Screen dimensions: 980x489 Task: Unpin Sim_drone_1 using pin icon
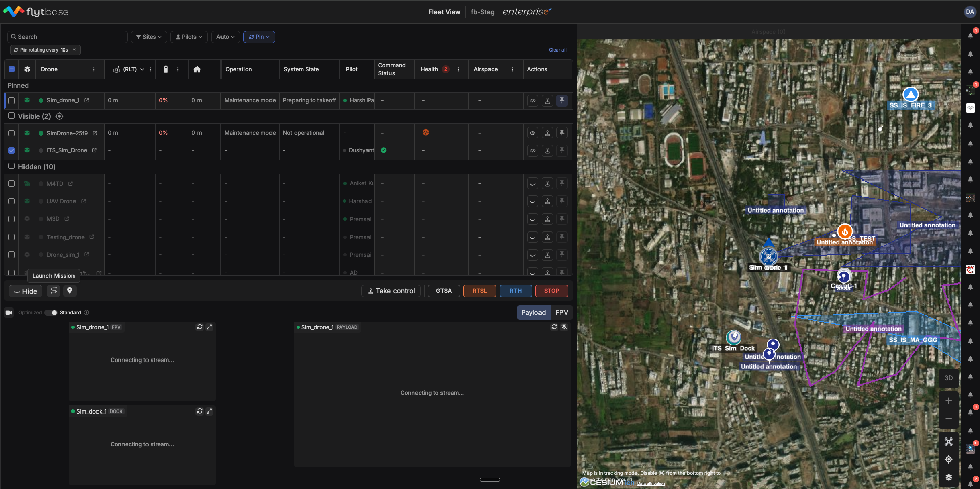pos(562,100)
